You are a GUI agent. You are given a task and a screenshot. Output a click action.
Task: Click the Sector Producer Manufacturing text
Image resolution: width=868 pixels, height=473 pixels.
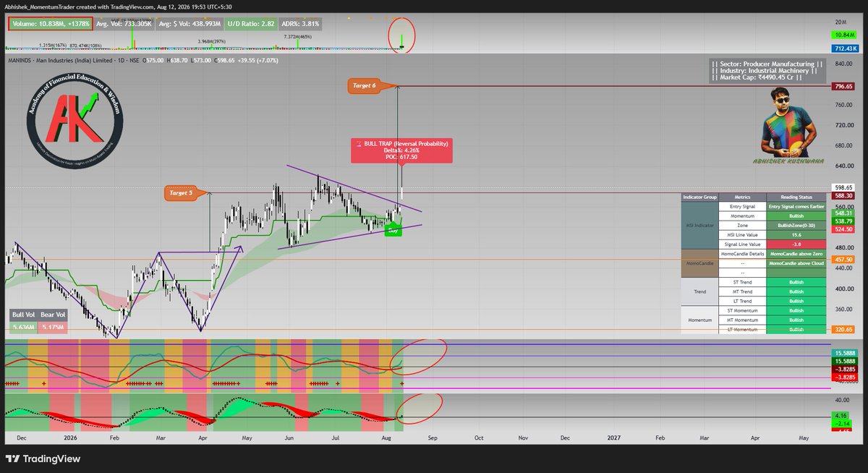tap(767, 64)
